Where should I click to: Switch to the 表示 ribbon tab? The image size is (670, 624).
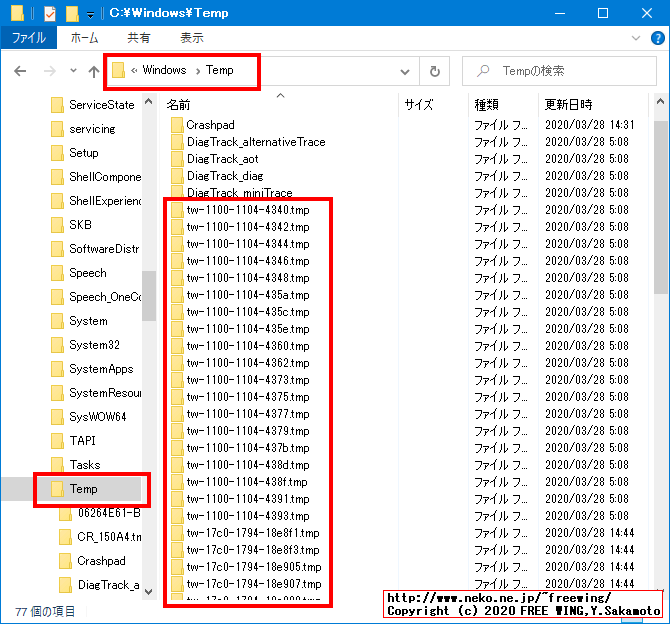point(191,38)
